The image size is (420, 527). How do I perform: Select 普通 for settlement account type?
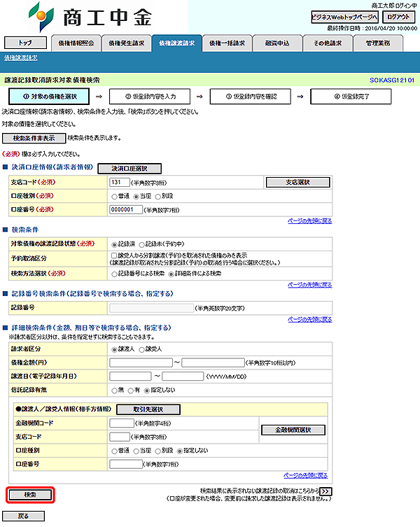click(114, 197)
